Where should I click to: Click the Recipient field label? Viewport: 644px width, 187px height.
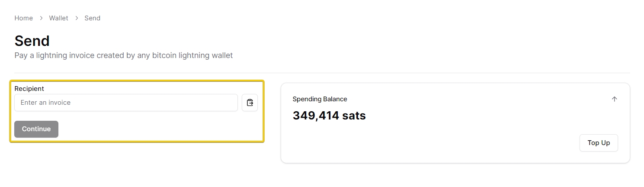click(29, 89)
